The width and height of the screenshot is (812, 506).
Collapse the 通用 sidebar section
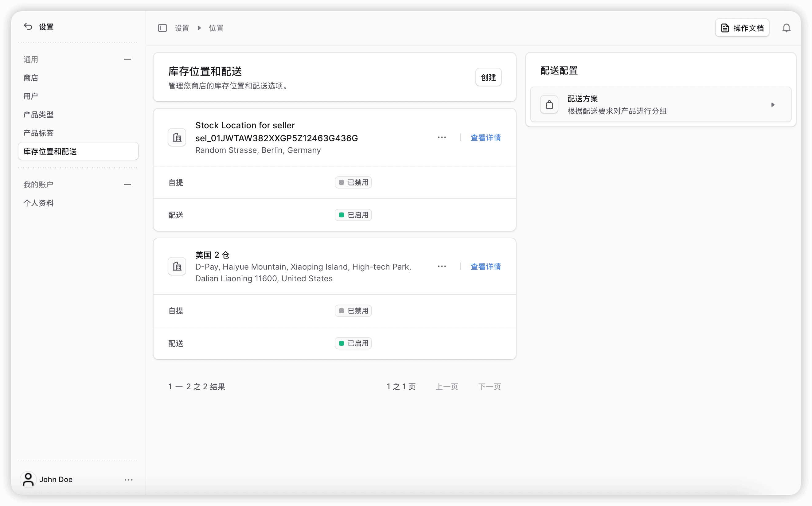[x=127, y=60]
